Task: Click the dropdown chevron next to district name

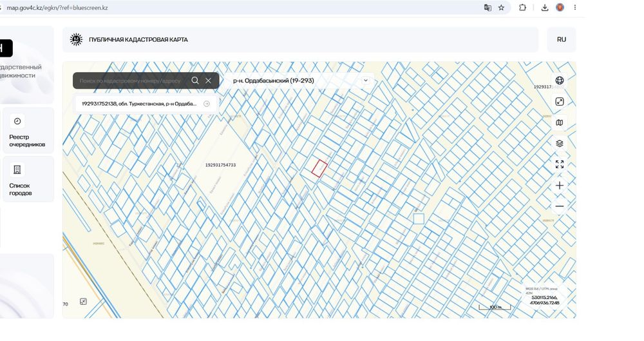Action: 366,80
